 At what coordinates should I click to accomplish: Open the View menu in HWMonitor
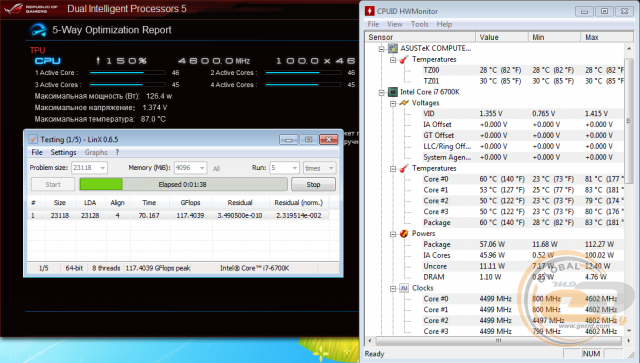(394, 24)
